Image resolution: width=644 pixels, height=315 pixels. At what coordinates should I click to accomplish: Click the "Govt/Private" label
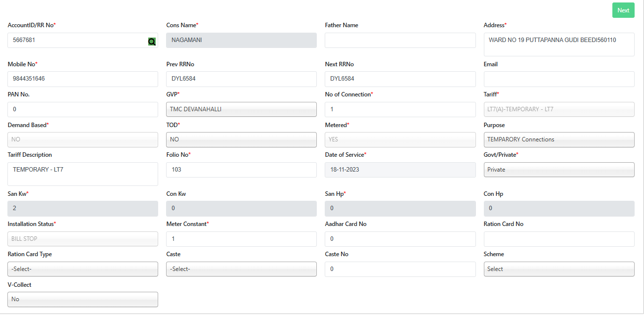[x=500, y=155]
